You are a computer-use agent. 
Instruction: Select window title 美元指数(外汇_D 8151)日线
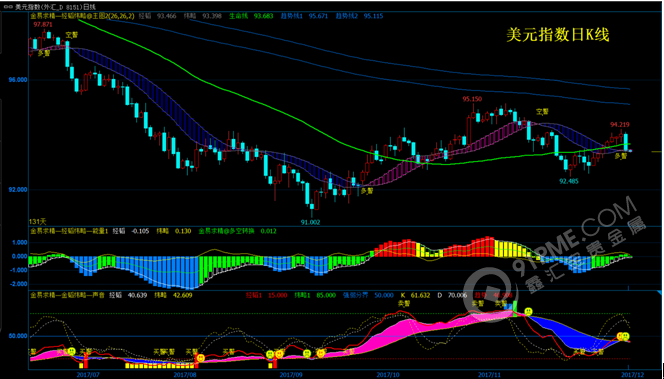(55, 7)
